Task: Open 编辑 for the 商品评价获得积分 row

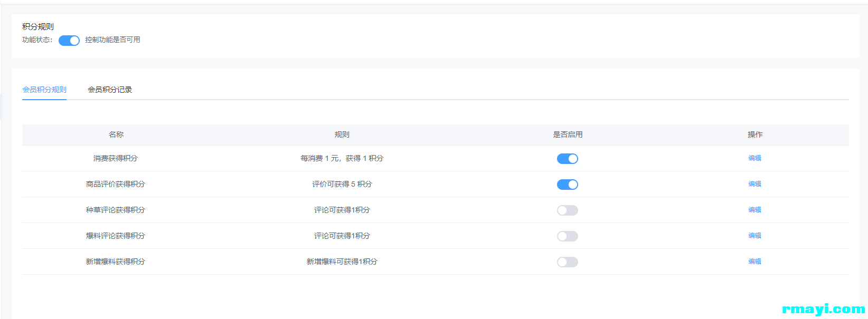Action: coord(754,184)
